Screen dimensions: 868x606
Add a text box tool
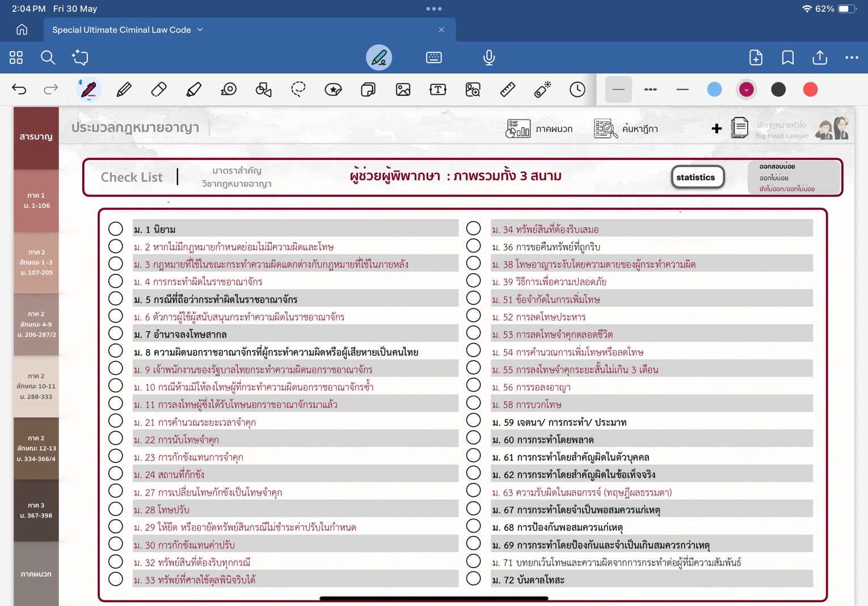pos(438,89)
